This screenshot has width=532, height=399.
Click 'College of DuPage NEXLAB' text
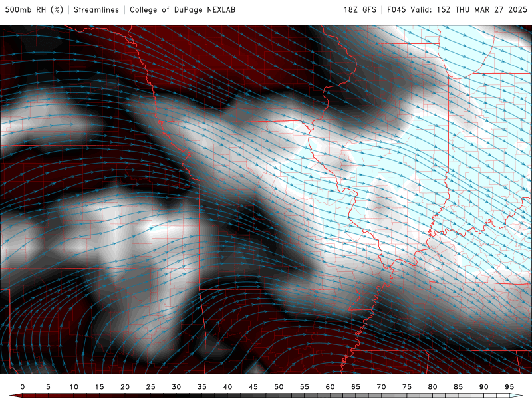[182, 9]
